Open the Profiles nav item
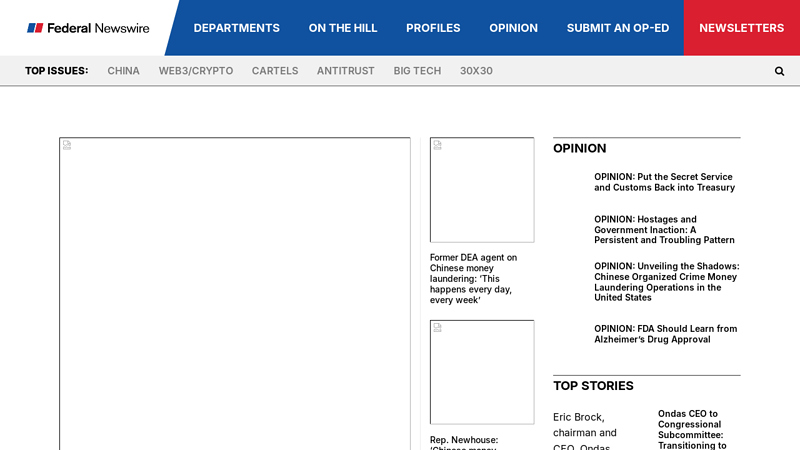The width and height of the screenshot is (800, 450). click(x=433, y=28)
